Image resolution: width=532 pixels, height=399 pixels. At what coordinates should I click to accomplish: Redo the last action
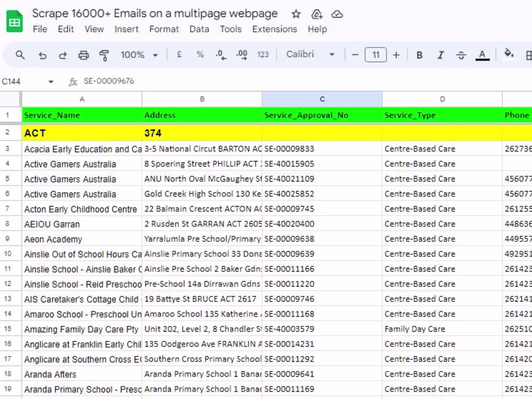coord(63,55)
